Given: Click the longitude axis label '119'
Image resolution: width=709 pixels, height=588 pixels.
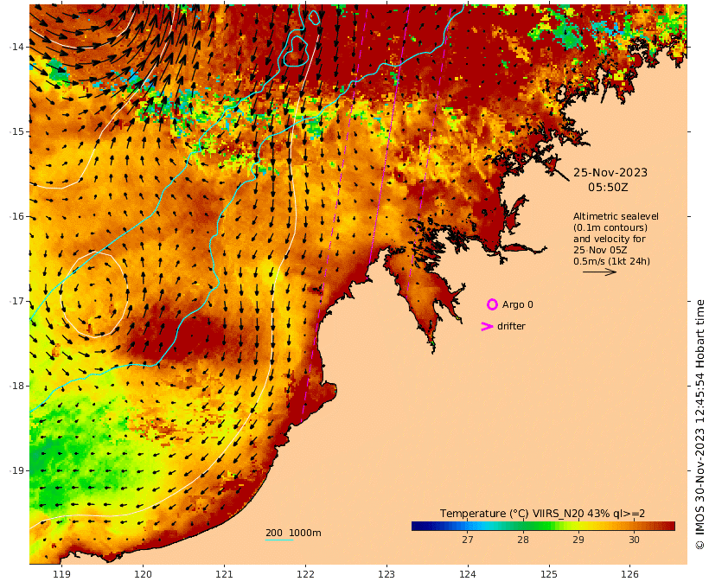Looking at the screenshot, I should tap(62, 574).
